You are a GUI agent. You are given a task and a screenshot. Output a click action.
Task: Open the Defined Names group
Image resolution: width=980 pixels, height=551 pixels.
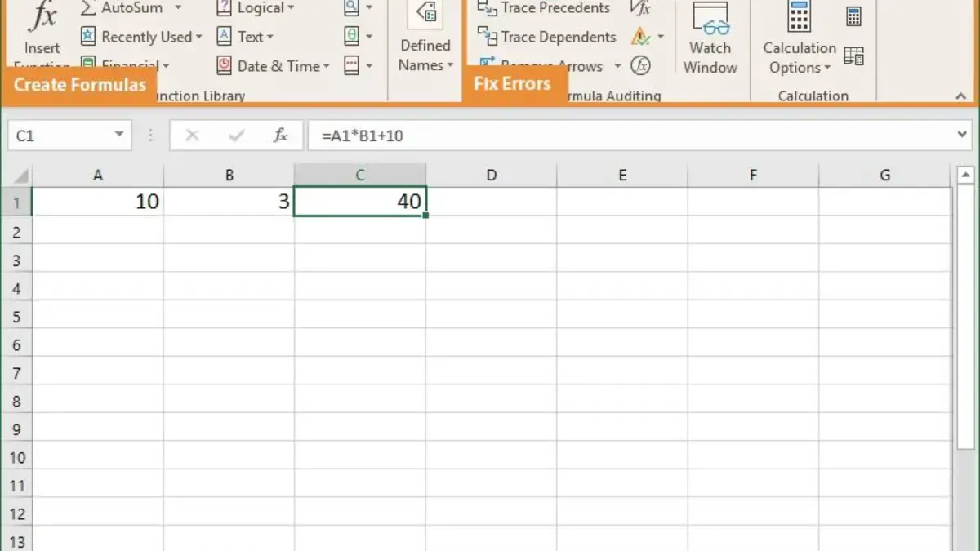(x=425, y=38)
